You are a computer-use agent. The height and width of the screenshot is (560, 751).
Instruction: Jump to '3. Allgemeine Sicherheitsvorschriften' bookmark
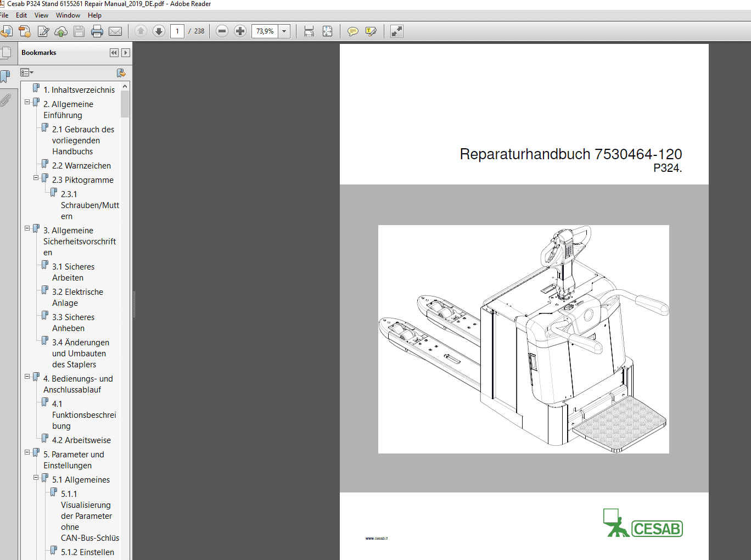pos(80,242)
